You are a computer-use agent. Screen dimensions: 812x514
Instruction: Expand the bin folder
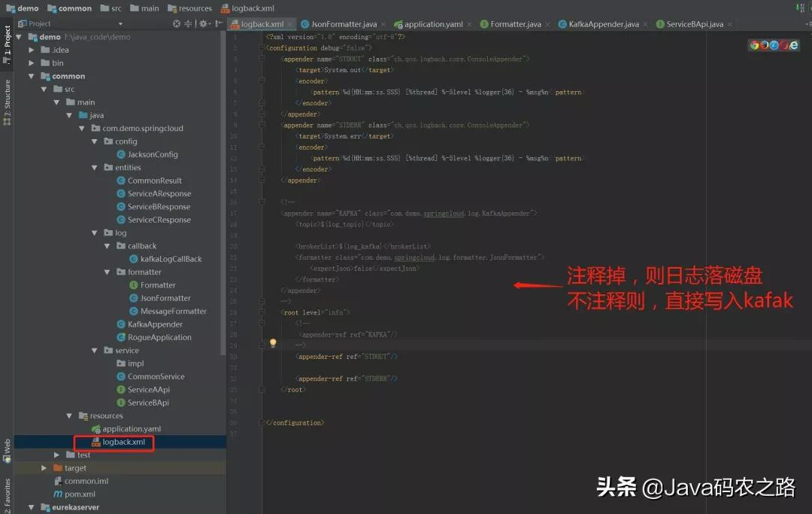click(x=32, y=63)
